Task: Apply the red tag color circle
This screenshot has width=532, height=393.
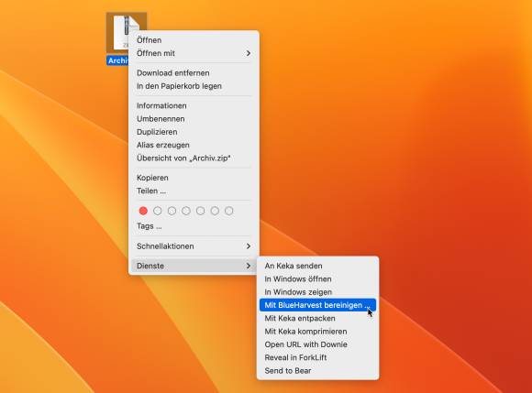Action: click(x=143, y=211)
